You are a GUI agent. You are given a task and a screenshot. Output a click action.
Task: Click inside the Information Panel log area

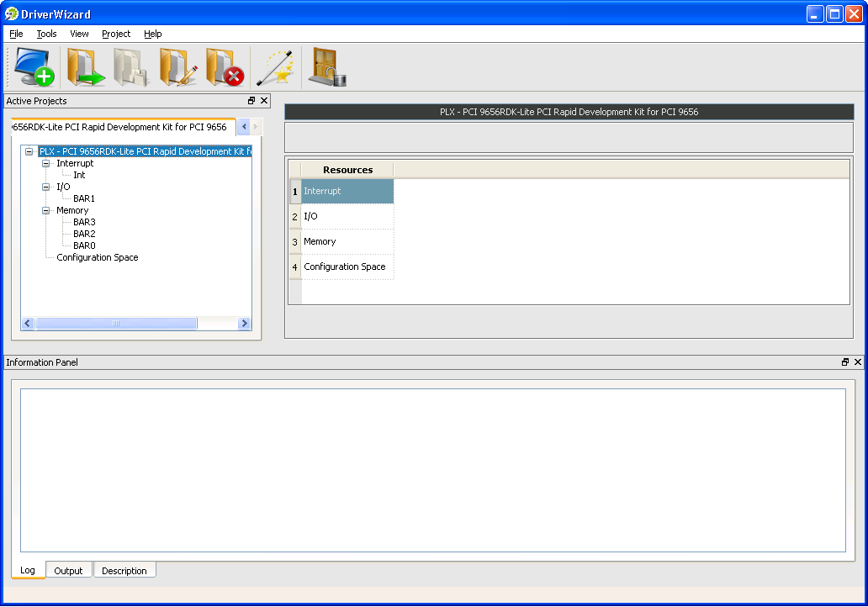point(433,470)
